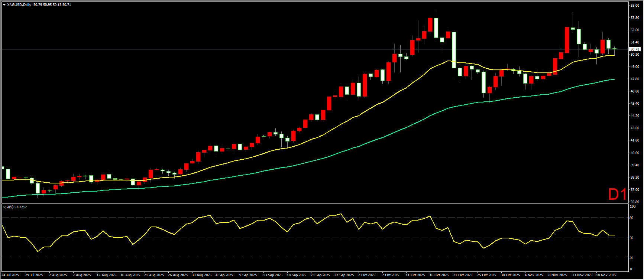Click the current price tag 50.71
This screenshot has width=644, height=280.
click(x=635, y=49)
